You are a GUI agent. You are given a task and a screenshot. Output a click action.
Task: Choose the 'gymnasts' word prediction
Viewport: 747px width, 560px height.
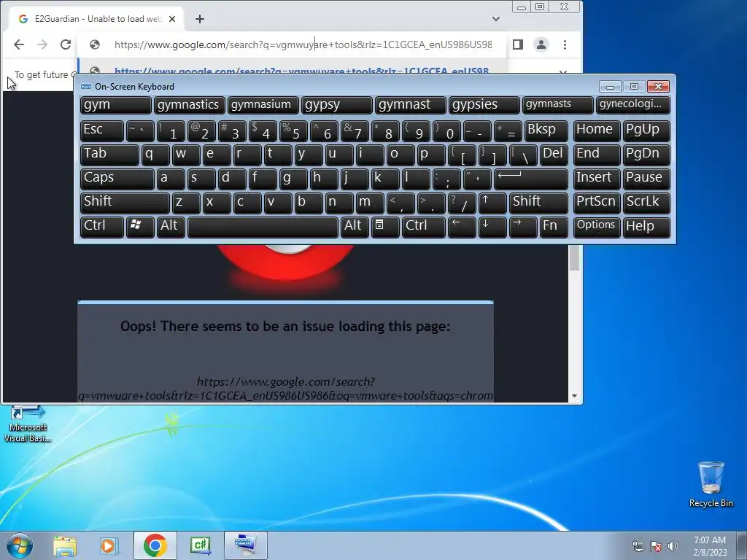click(x=558, y=105)
